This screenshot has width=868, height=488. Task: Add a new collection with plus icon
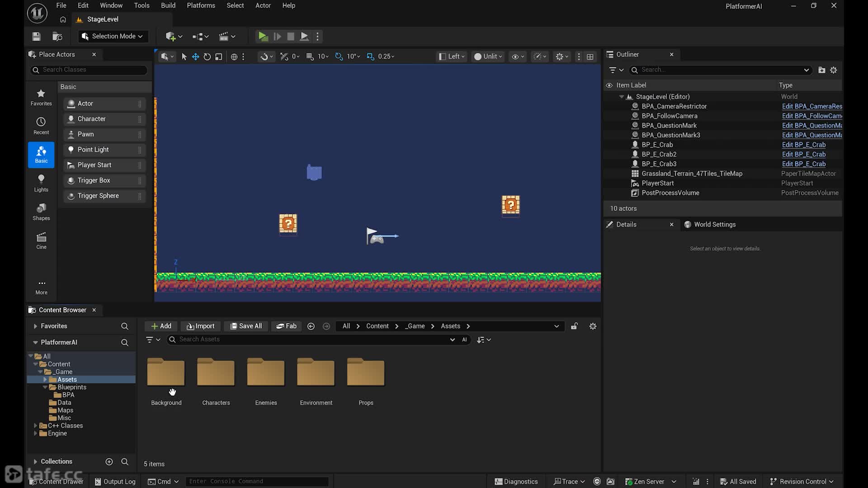point(109,461)
